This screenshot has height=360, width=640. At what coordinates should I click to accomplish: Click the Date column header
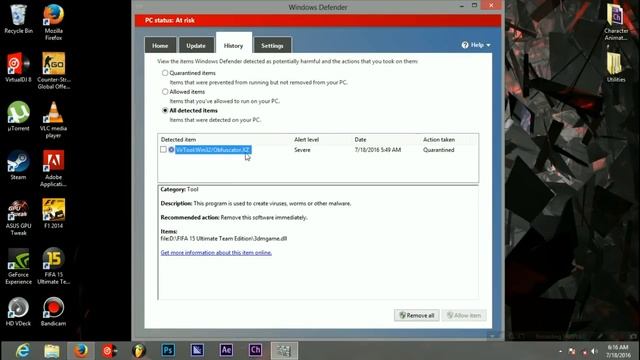tap(360, 140)
